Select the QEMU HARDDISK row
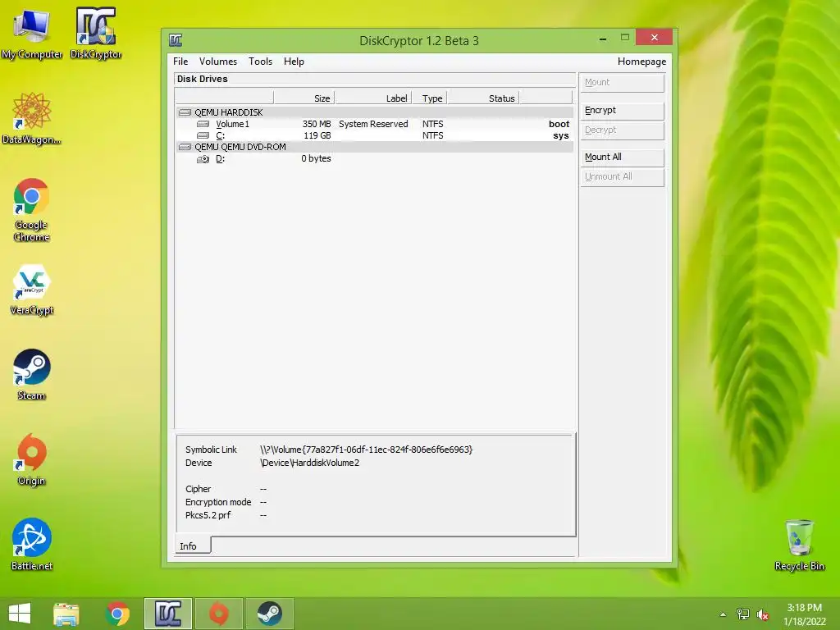The width and height of the screenshot is (840, 630). [x=374, y=112]
